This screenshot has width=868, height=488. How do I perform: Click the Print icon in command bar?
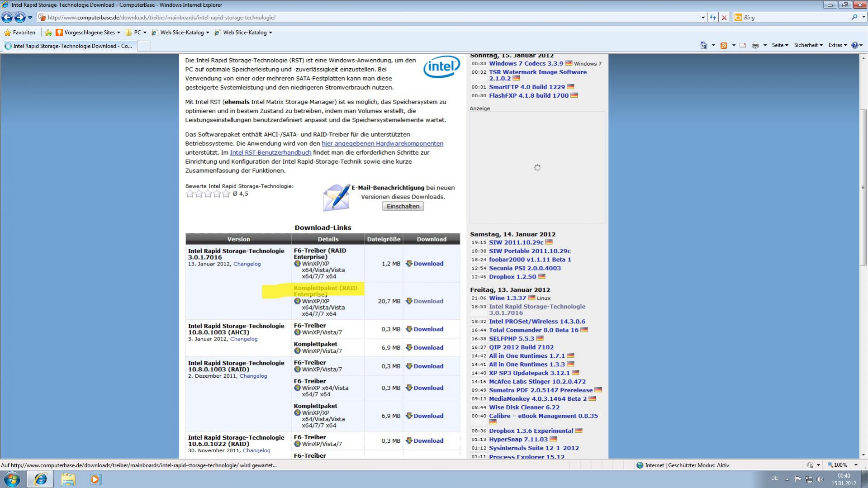point(755,45)
